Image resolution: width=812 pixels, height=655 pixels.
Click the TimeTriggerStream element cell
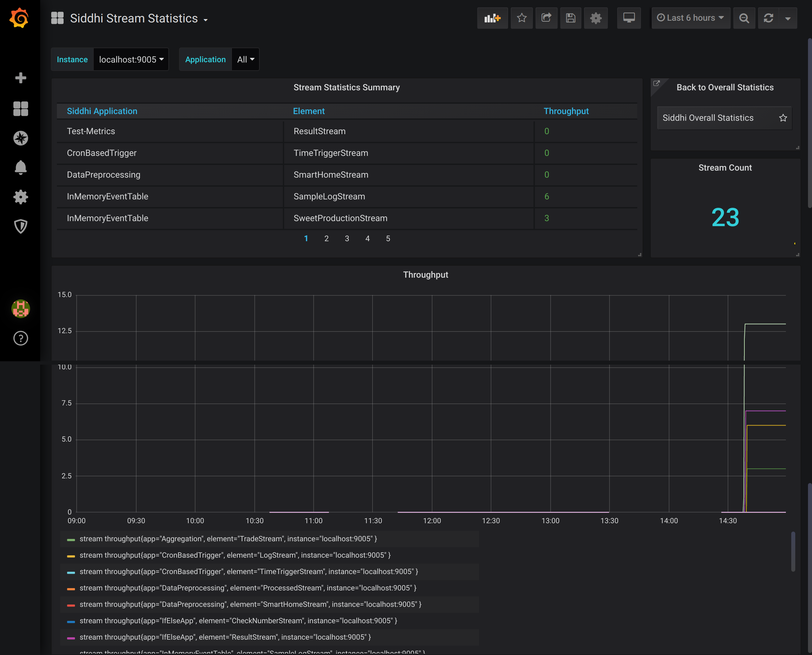tap(409, 153)
